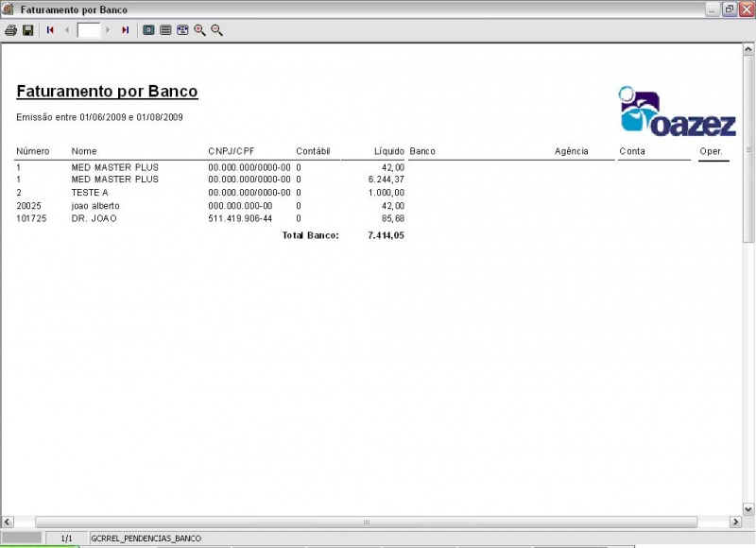Viewport: 756px width, 548px height.
Task: Click the 'Banco' column header
Action: [422, 151]
